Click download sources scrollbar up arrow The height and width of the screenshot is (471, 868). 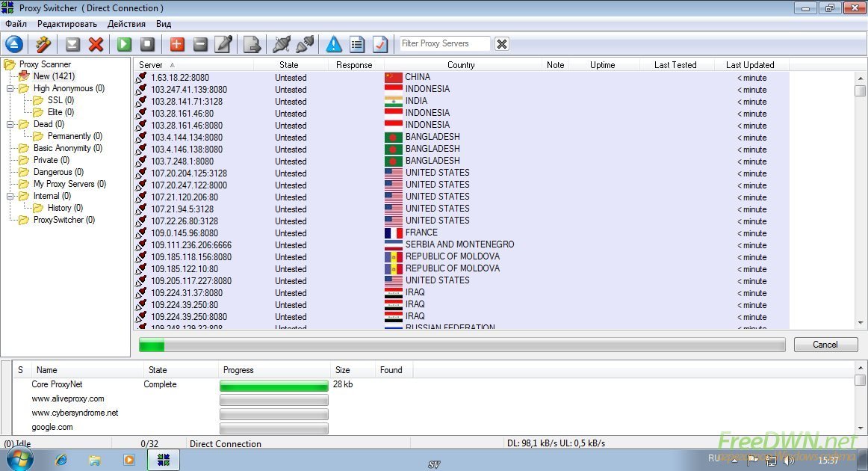[x=861, y=367]
